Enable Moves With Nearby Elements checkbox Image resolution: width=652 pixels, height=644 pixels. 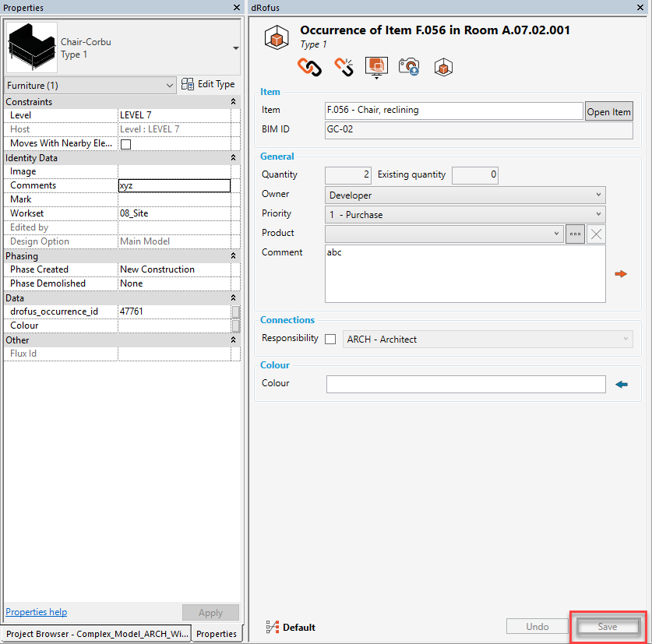[x=125, y=144]
